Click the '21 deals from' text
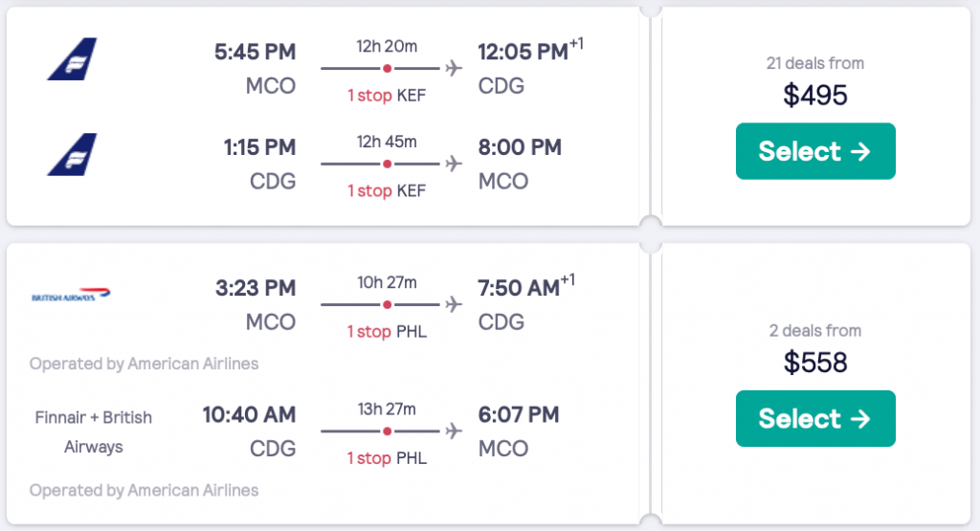 pos(815,63)
